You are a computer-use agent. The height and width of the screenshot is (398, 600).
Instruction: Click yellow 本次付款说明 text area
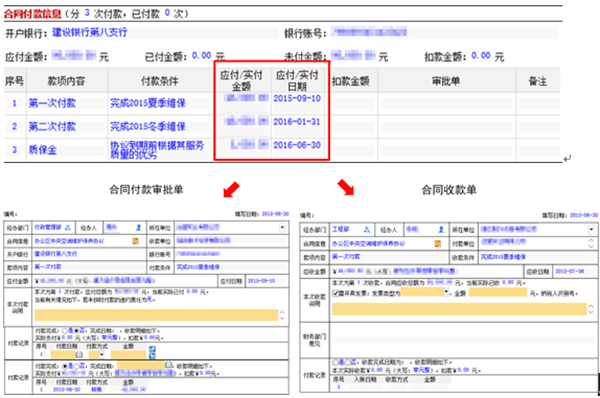pos(156,315)
